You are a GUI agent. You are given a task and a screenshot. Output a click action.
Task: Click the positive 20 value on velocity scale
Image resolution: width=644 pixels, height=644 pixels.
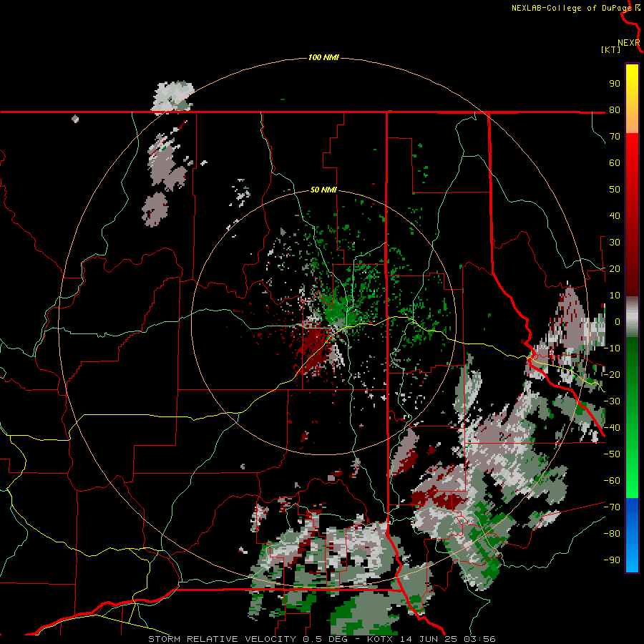pyautogui.click(x=615, y=268)
